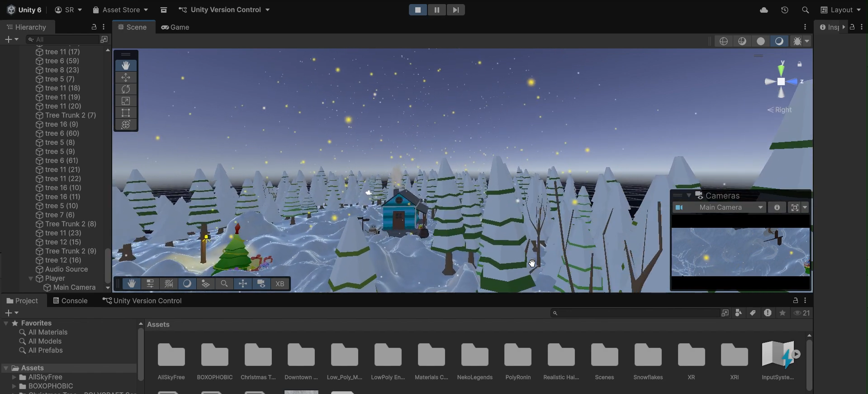This screenshot has width=868, height=394.
Task: Expand the BOXOPHOBIC folder in tree
Action: (14, 386)
